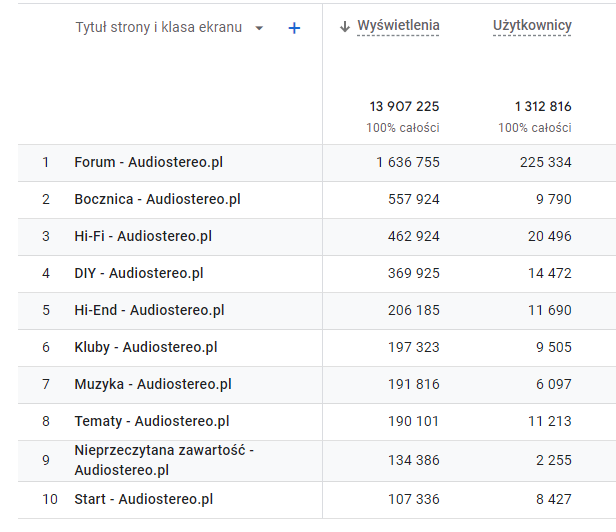
Task: Click users value 9 790
Action: 554,199
